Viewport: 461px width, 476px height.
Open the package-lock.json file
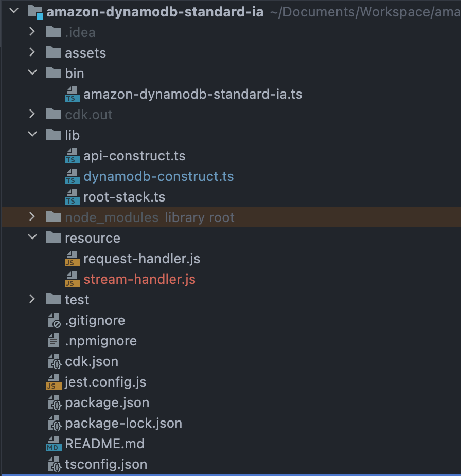click(123, 423)
